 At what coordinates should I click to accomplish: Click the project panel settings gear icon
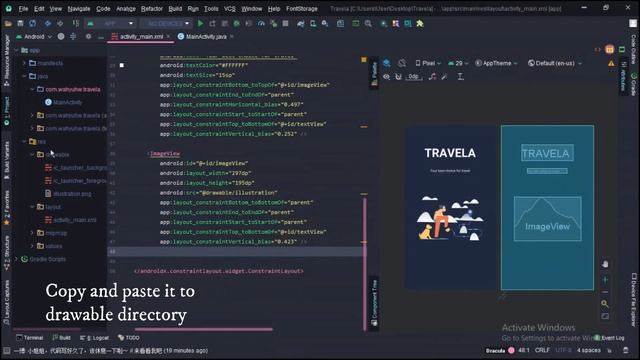click(x=88, y=36)
